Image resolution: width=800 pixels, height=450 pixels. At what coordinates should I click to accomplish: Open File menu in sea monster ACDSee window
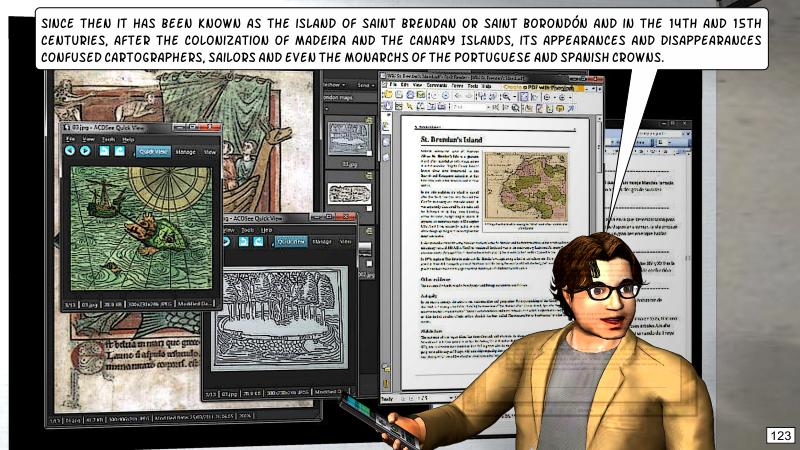70,139
